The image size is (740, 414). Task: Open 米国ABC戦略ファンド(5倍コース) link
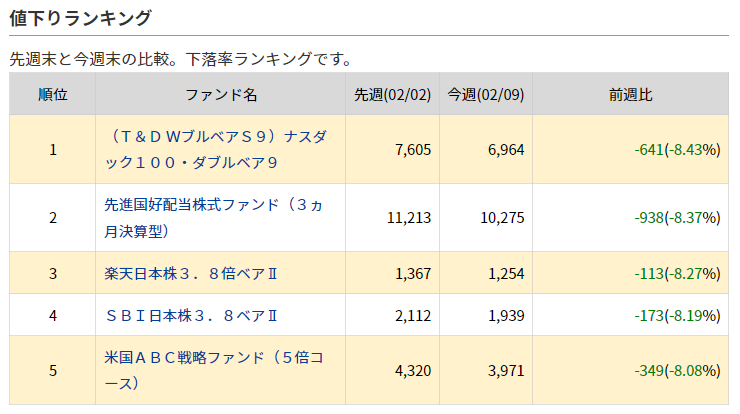click(x=214, y=370)
